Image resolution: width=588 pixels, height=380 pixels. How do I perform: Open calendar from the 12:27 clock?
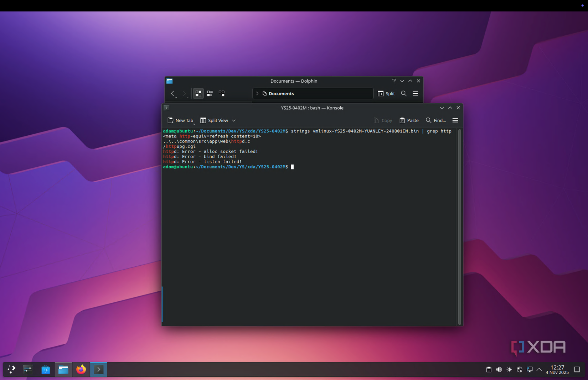557,370
